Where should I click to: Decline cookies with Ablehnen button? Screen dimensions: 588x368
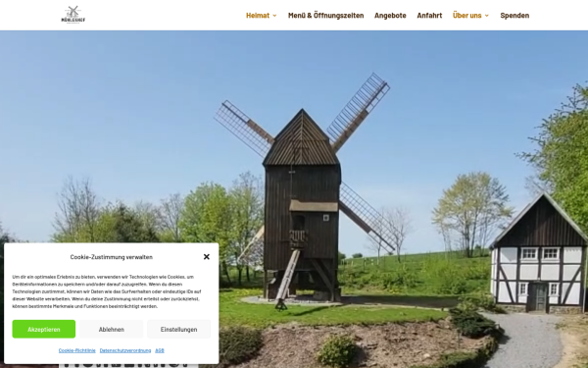coord(112,329)
